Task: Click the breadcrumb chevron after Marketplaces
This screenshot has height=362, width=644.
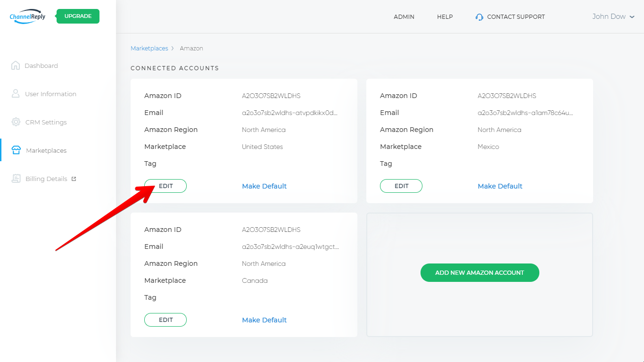Action: click(173, 48)
